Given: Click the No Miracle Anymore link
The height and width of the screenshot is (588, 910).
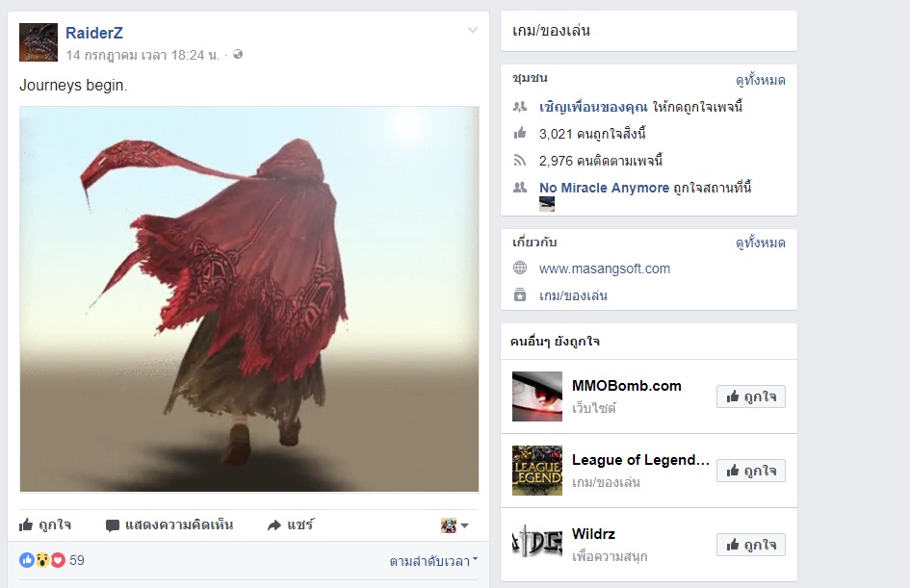Looking at the screenshot, I should click(x=604, y=188).
